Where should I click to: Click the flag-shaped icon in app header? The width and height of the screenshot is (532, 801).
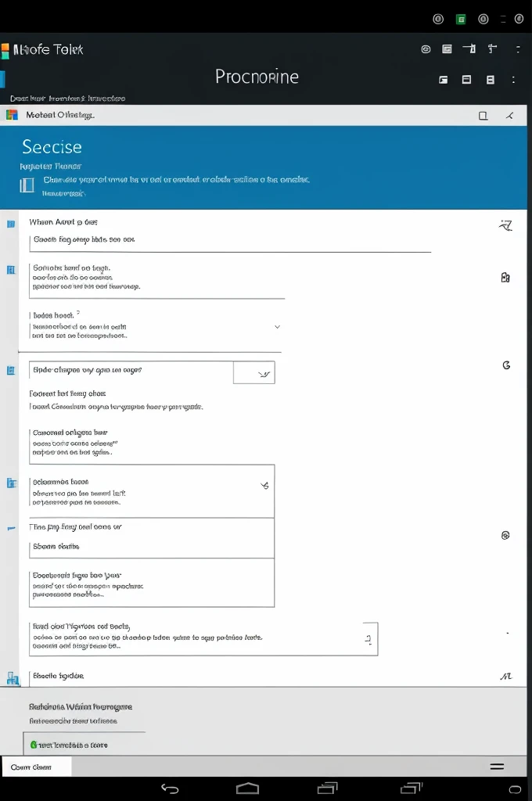pyautogui.click(x=469, y=48)
